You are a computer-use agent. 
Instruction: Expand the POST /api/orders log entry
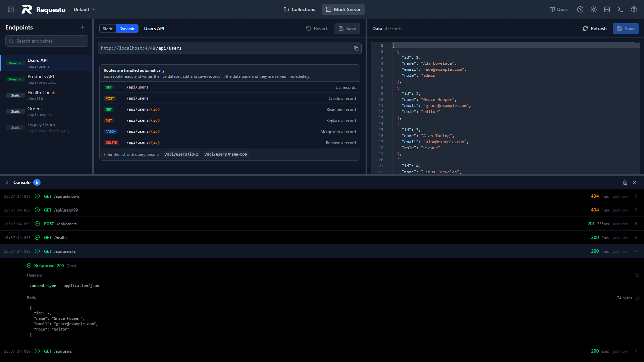click(x=322, y=224)
